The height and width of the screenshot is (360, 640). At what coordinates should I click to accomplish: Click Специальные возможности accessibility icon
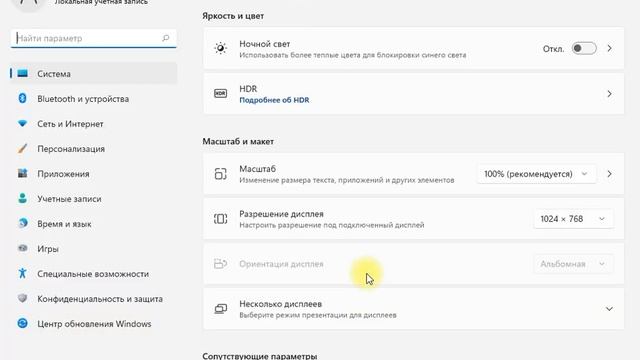click(x=22, y=273)
